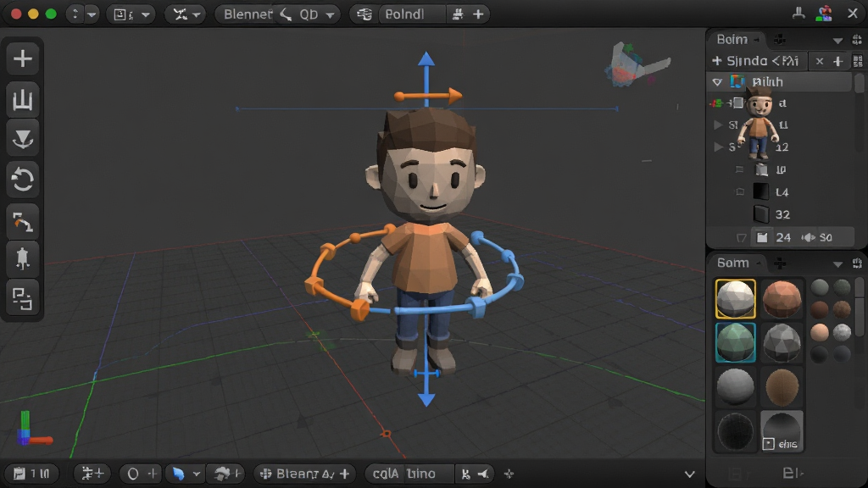This screenshot has width=868, height=488.
Task: Collapse the Bilih tree item
Action: [x=717, y=82]
